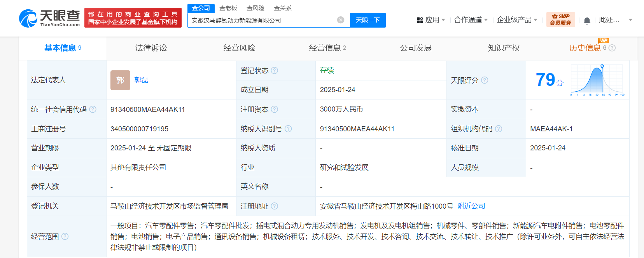The width and height of the screenshot is (644, 258).
Task: Clear the search box text
Action: tap(341, 20)
